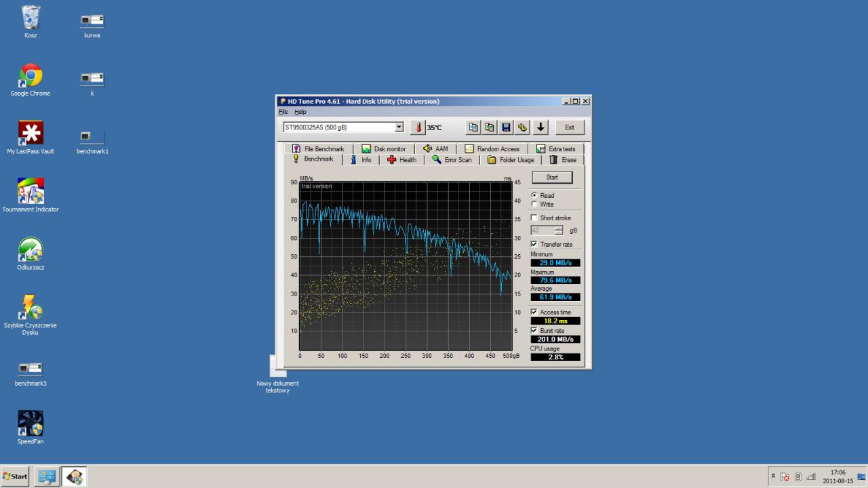The width and height of the screenshot is (868, 488).
Task: Open My LastPass Vault shortcut
Action: coord(31,138)
